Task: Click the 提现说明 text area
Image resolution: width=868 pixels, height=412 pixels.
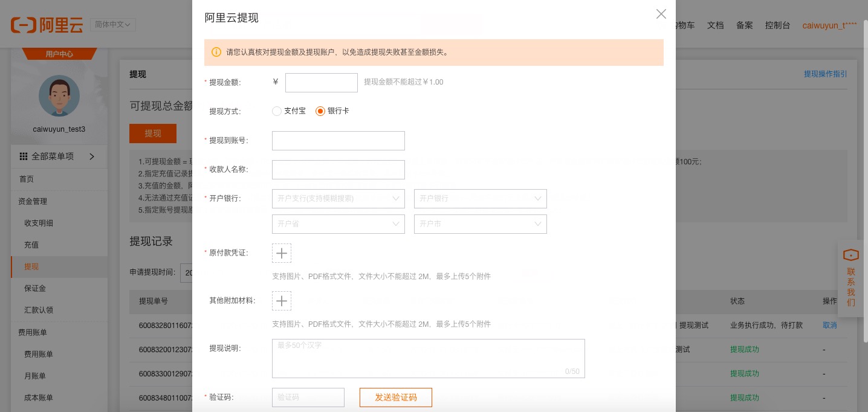Action: point(429,358)
